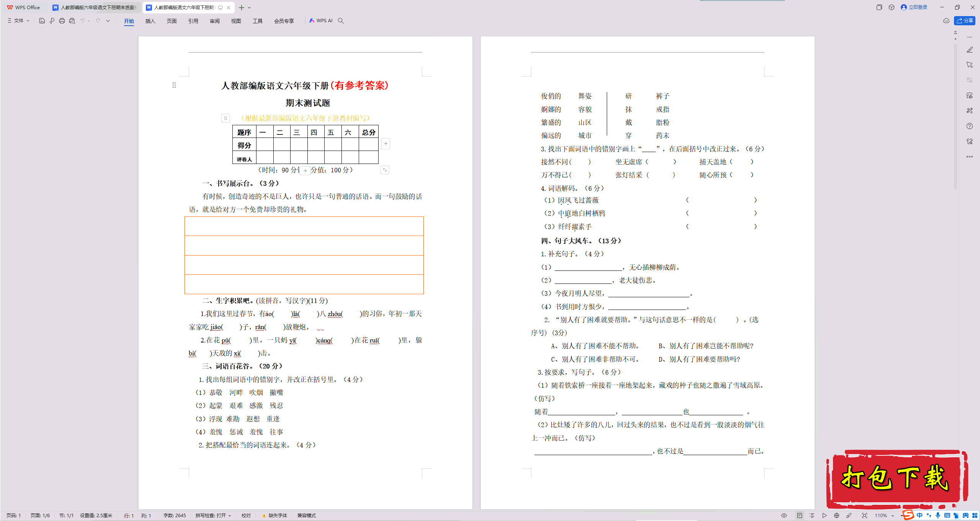Open the 页面 ribbon tab
Image resolution: width=980 pixels, height=521 pixels.
click(172, 21)
